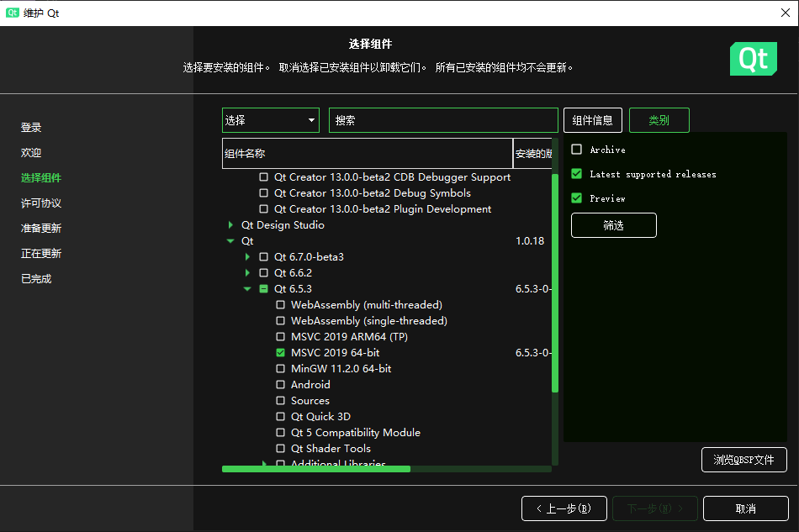
Task: Click the Qt logo in the header
Action: coord(753,59)
